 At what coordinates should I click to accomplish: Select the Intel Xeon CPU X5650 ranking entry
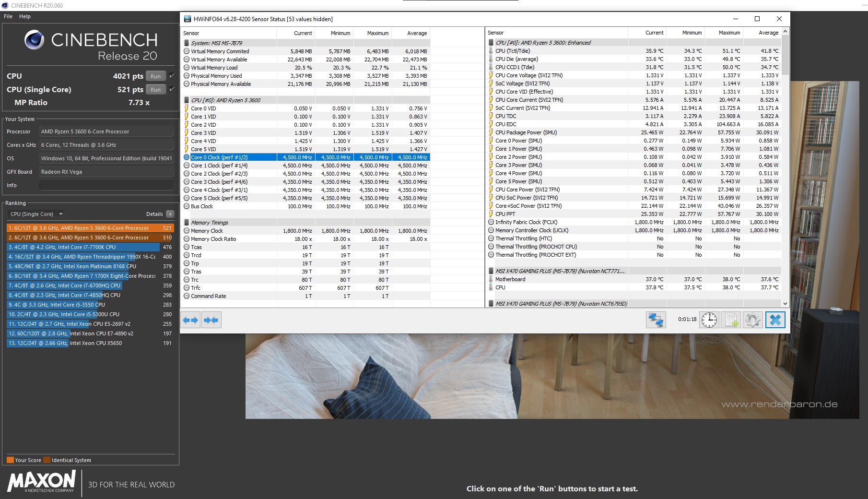pyautogui.click(x=90, y=343)
